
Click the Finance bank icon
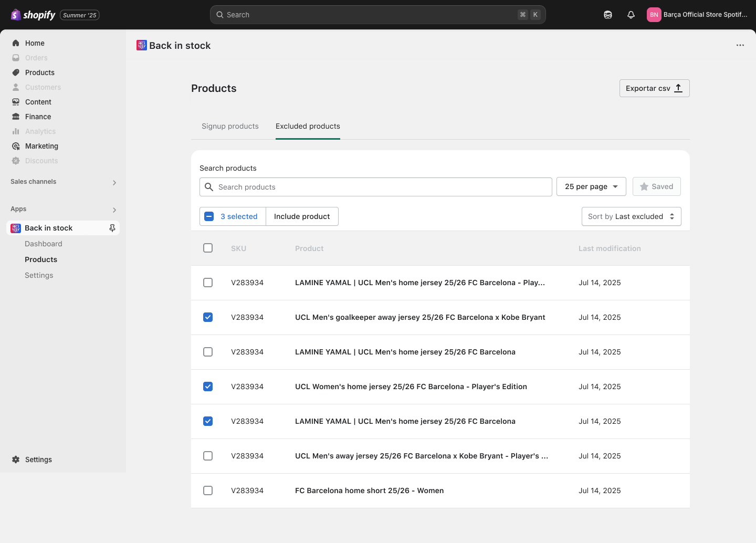(x=16, y=117)
